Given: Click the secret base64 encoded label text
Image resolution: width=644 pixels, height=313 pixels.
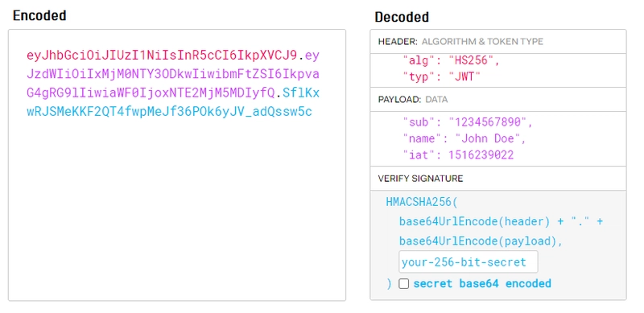Looking at the screenshot, I should (481, 284).
